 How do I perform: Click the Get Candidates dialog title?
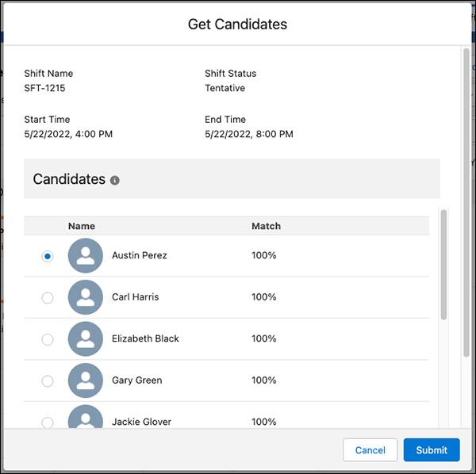tap(237, 25)
